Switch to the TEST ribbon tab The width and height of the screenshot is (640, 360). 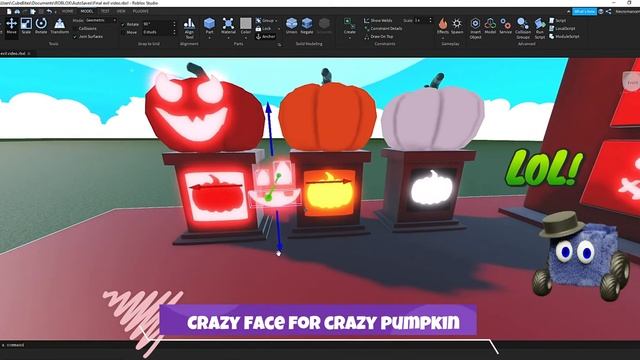pyautogui.click(x=105, y=11)
